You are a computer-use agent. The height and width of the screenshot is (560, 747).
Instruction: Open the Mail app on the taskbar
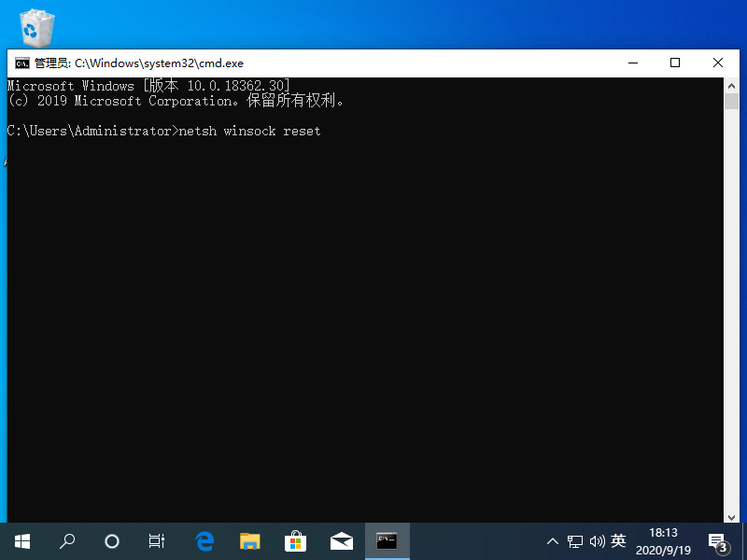341,540
